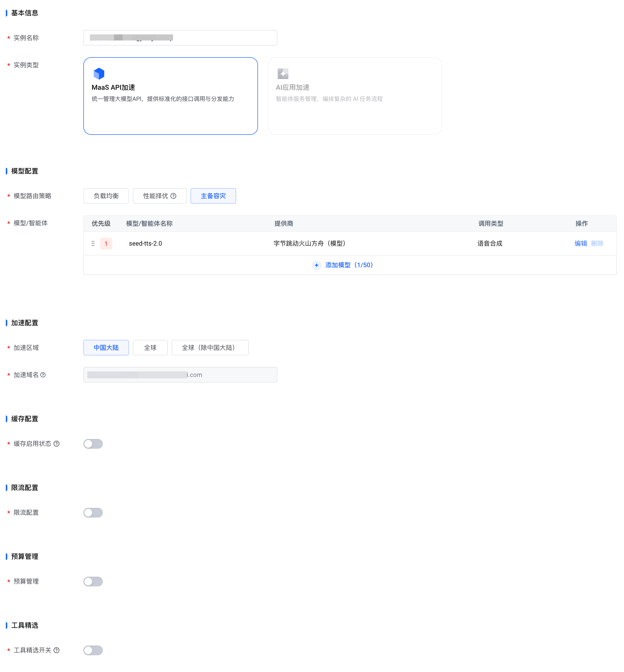Click the 基本信息 section heading

25,13
